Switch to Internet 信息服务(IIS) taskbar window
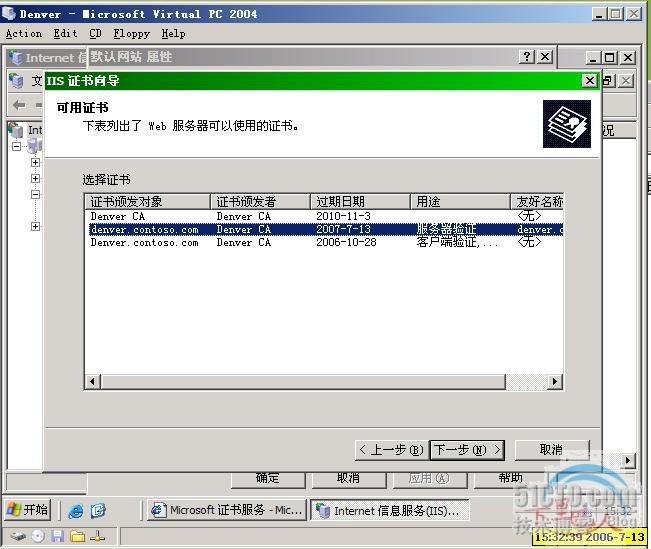The width and height of the screenshot is (651, 549). tap(389, 510)
